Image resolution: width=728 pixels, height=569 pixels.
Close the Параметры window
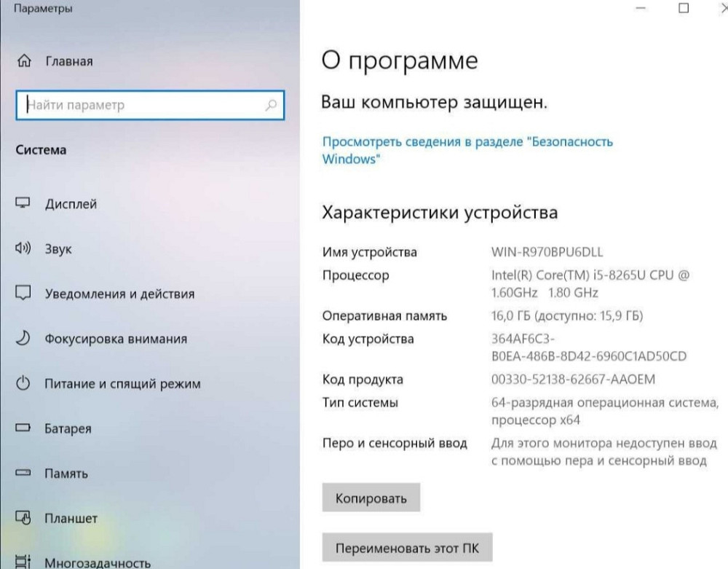coord(722,9)
